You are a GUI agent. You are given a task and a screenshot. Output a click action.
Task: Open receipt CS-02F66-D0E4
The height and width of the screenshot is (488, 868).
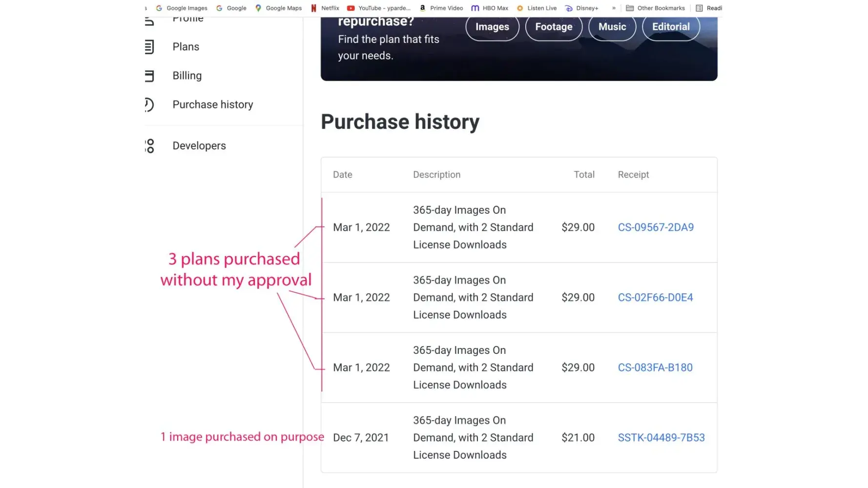[655, 298]
